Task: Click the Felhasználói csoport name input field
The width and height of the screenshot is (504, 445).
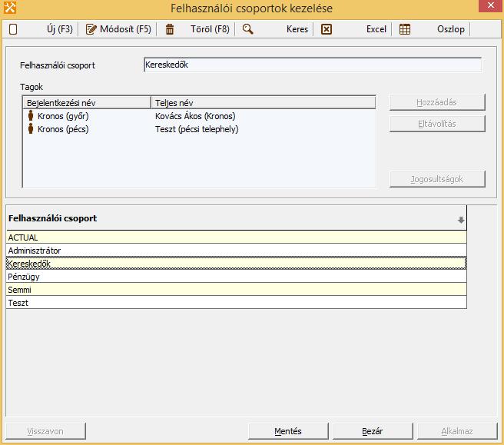Action: pos(313,65)
